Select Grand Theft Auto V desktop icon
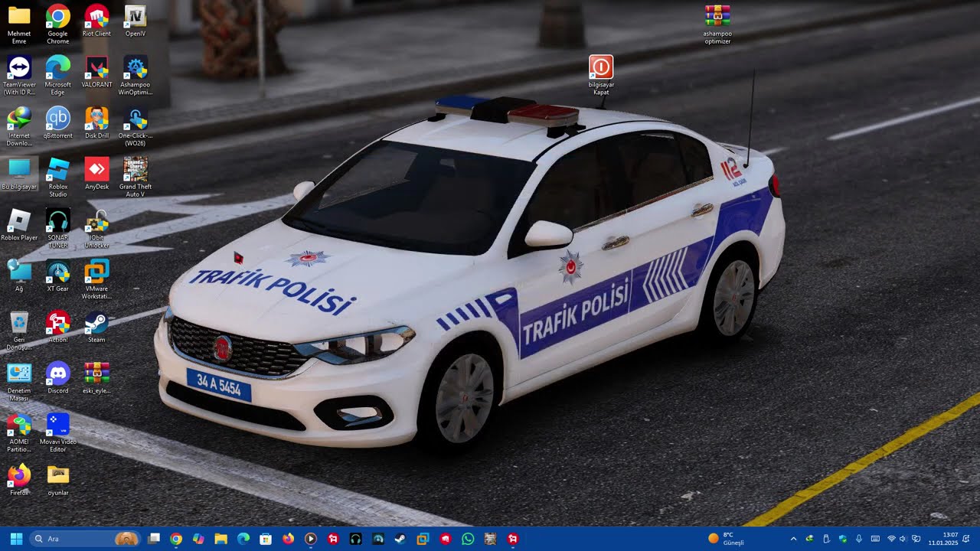This screenshot has height=551, width=980. pyautogui.click(x=136, y=178)
